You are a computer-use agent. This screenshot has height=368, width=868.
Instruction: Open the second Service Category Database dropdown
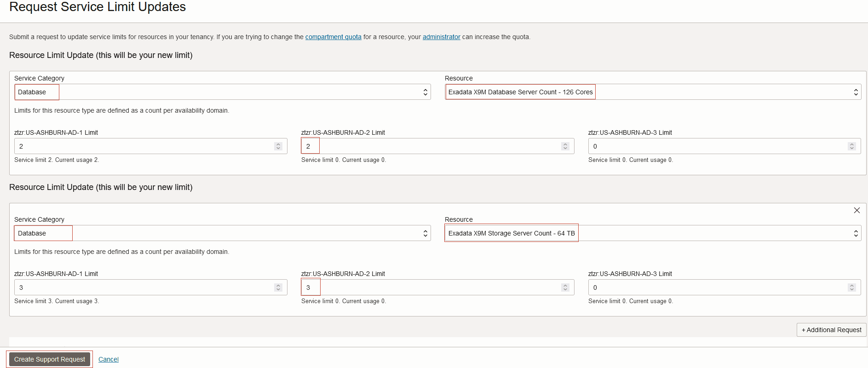click(x=223, y=233)
